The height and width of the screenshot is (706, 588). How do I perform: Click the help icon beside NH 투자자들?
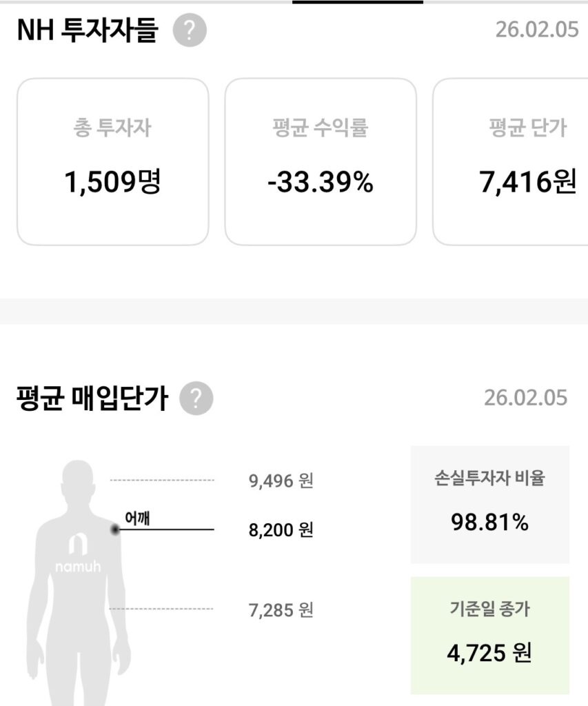[x=190, y=32]
